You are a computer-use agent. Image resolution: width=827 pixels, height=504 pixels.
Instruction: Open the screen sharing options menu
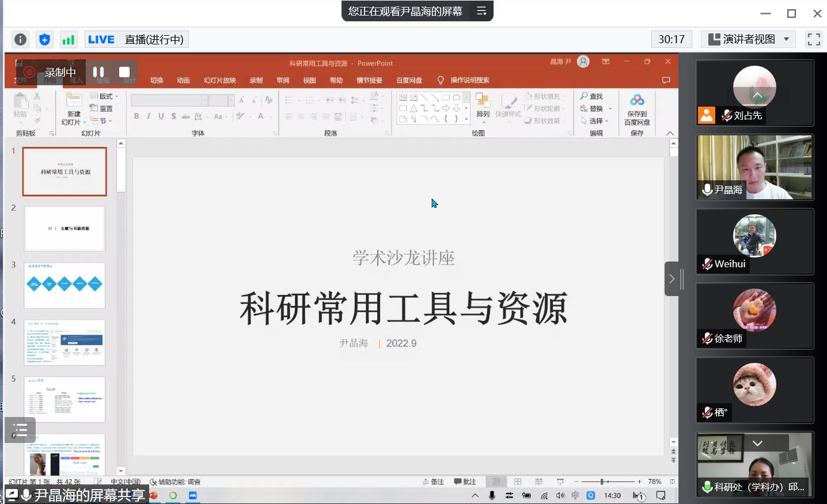[x=481, y=11]
